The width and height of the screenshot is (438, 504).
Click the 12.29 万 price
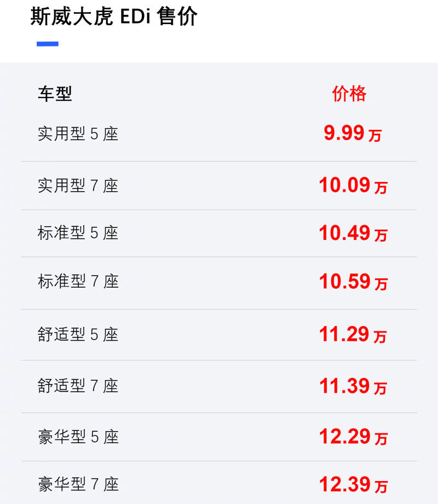pyautogui.click(x=353, y=437)
